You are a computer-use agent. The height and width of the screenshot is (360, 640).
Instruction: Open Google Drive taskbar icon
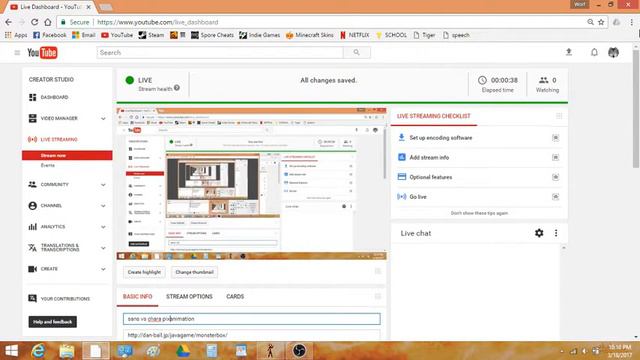183,351
